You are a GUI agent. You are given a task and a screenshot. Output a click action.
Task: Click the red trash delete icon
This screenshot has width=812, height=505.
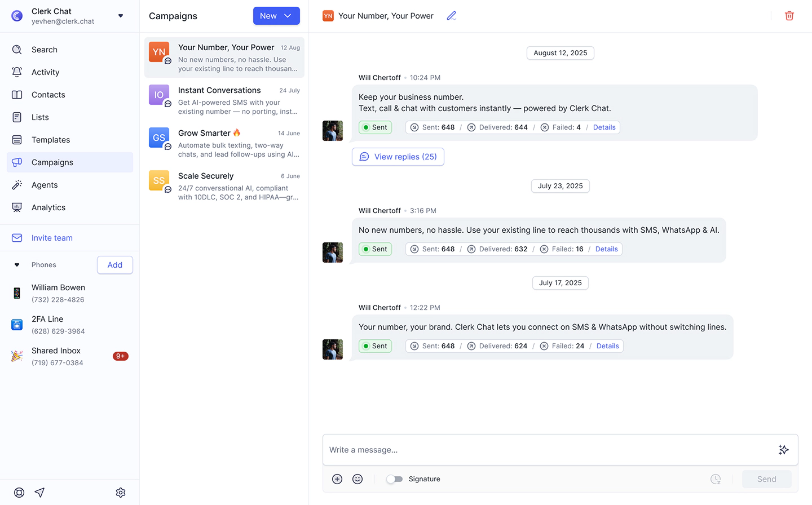[789, 16]
